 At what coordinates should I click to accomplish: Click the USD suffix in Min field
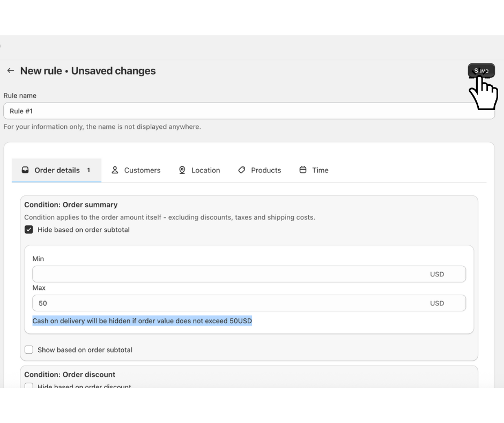coord(437,274)
